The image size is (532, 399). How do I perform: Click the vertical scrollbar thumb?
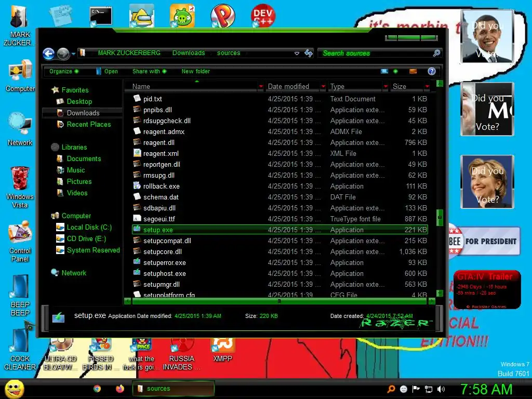440,218
